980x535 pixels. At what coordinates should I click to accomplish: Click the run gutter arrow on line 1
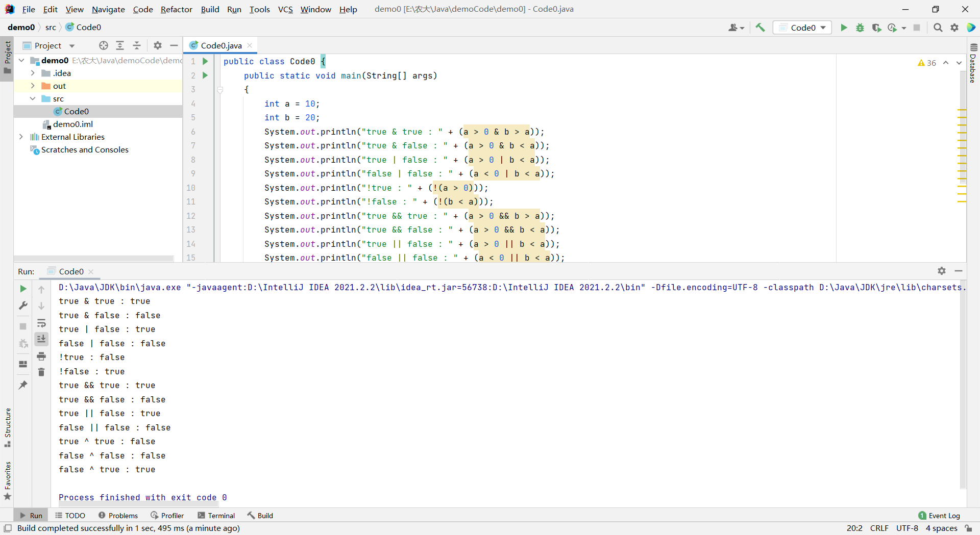click(205, 61)
